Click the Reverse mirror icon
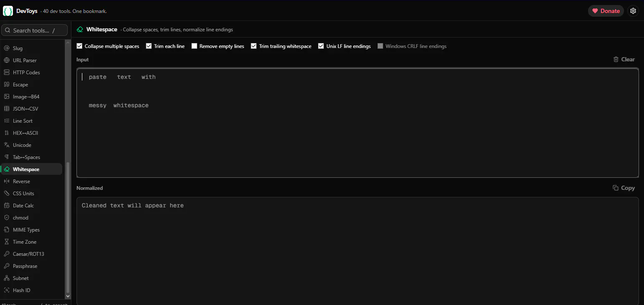 pyautogui.click(x=6, y=181)
